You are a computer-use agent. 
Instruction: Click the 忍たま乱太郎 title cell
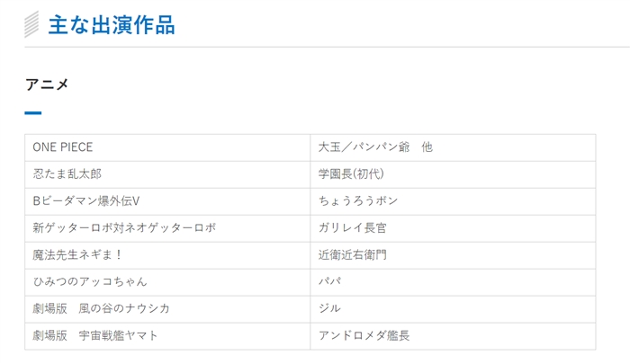(67, 173)
